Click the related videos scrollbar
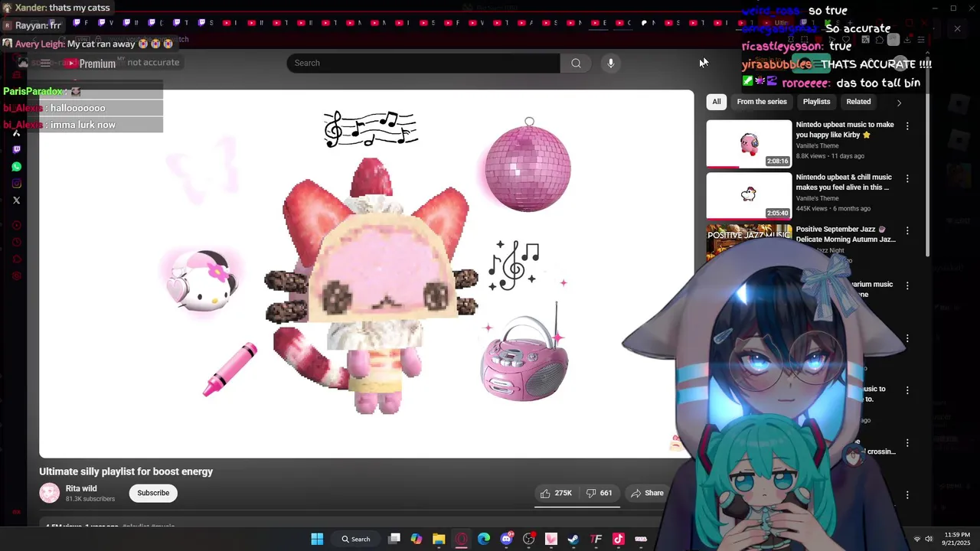Screen dimensions: 980x551 [928, 174]
